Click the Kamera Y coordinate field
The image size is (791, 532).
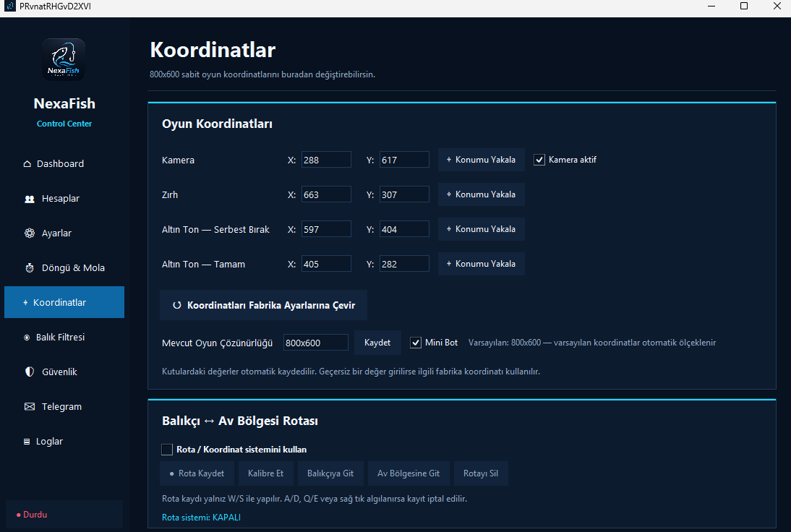pyautogui.click(x=405, y=160)
